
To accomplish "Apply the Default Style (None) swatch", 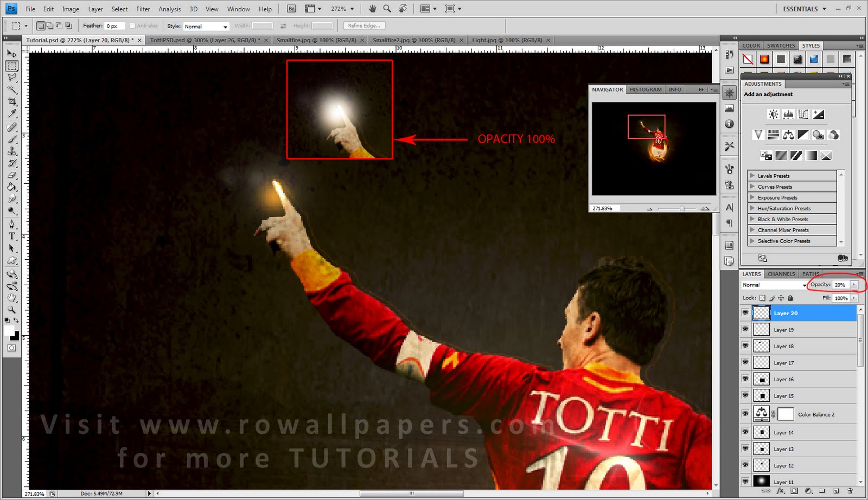I will point(748,59).
